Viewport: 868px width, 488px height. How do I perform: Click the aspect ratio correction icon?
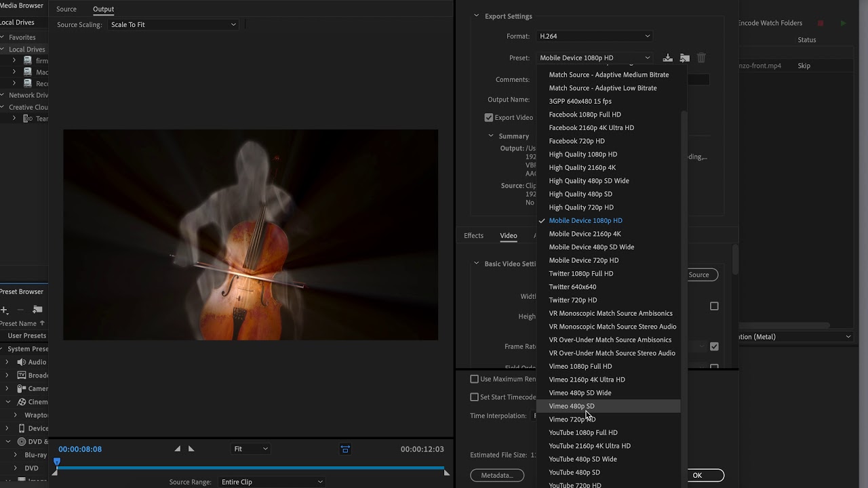pos(345,449)
